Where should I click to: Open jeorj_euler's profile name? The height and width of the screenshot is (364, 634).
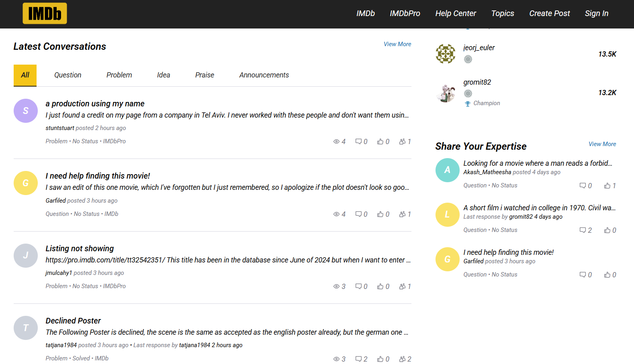click(x=479, y=48)
